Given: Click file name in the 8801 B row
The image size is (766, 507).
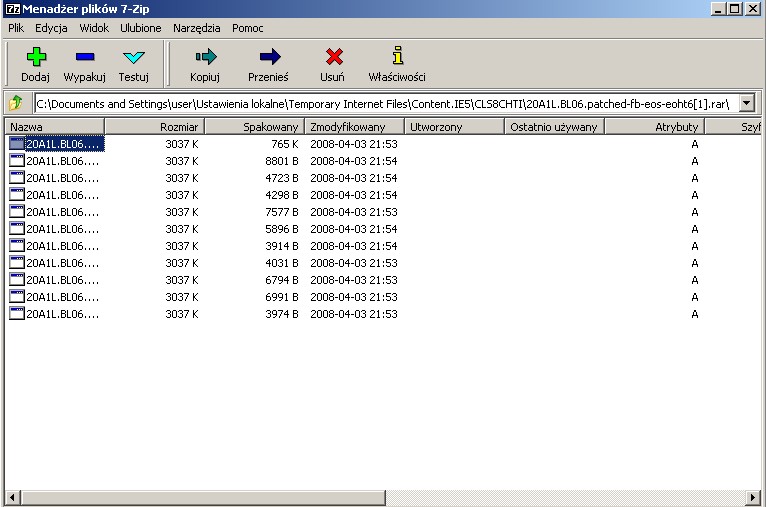Looking at the screenshot, I should [x=63, y=161].
